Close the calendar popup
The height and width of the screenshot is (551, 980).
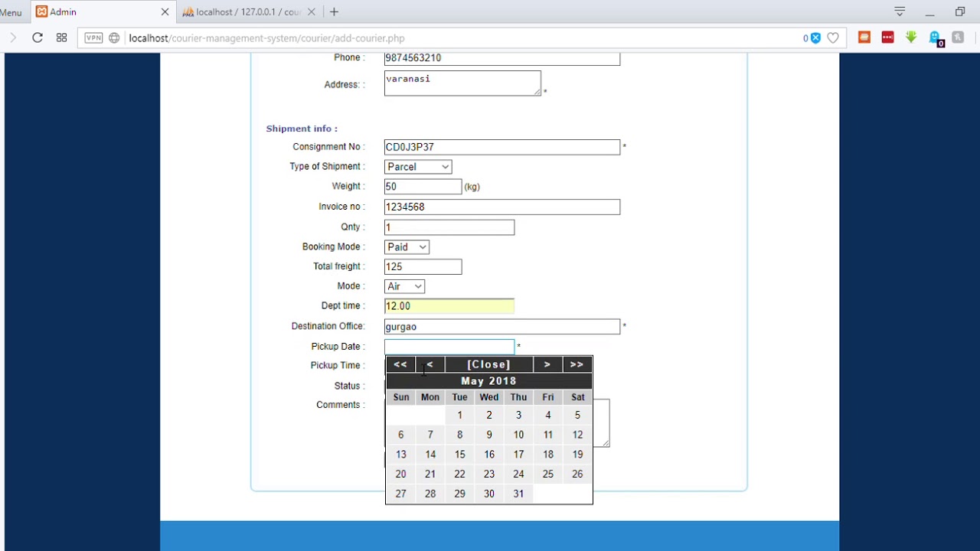tap(488, 364)
